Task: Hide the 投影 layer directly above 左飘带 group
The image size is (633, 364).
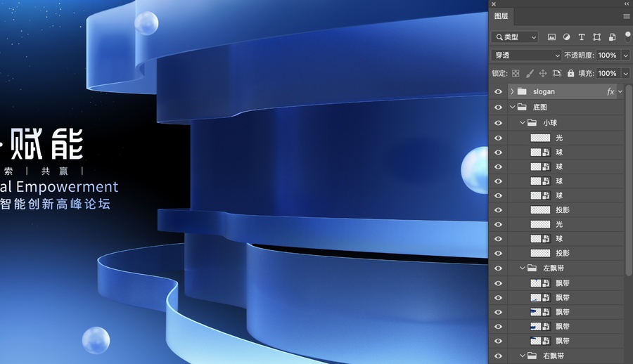Action: (x=498, y=253)
